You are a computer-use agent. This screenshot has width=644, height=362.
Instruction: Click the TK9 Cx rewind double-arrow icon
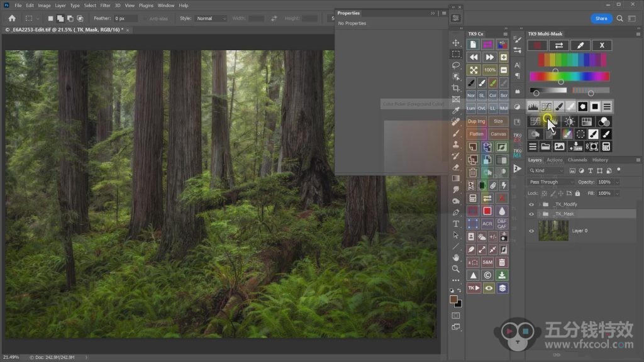tap(474, 57)
